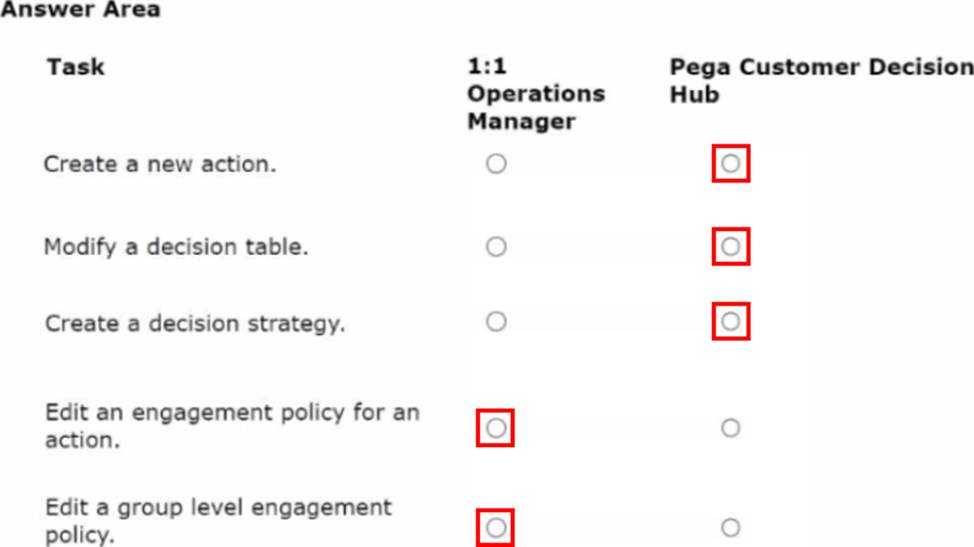Select 1:1 Operations Manager for action engagement policy
The height and width of the screenshot is (547, 974).
pyautogui.click(x=496, y=429)
